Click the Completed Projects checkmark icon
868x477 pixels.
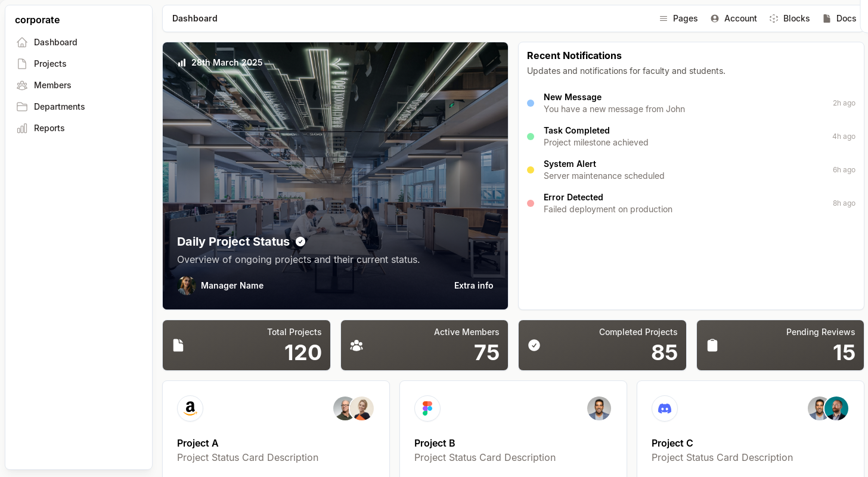tap(534, 345)
